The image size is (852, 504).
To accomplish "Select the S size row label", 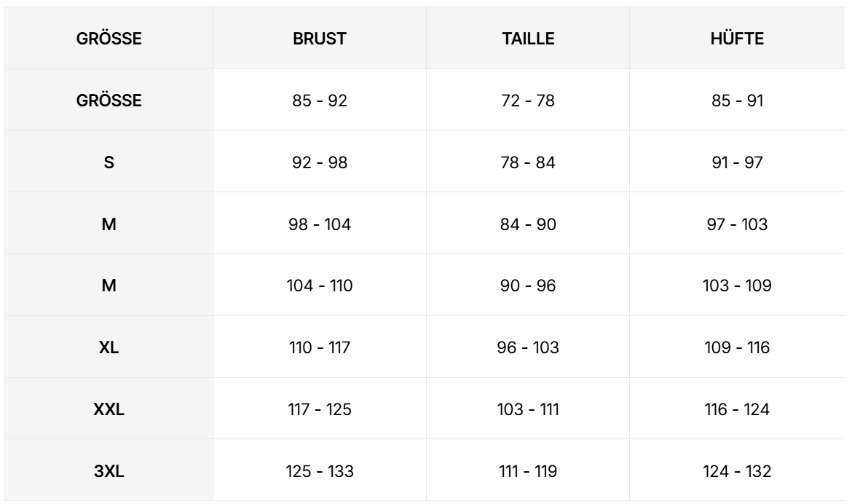I will coord(109,162).
